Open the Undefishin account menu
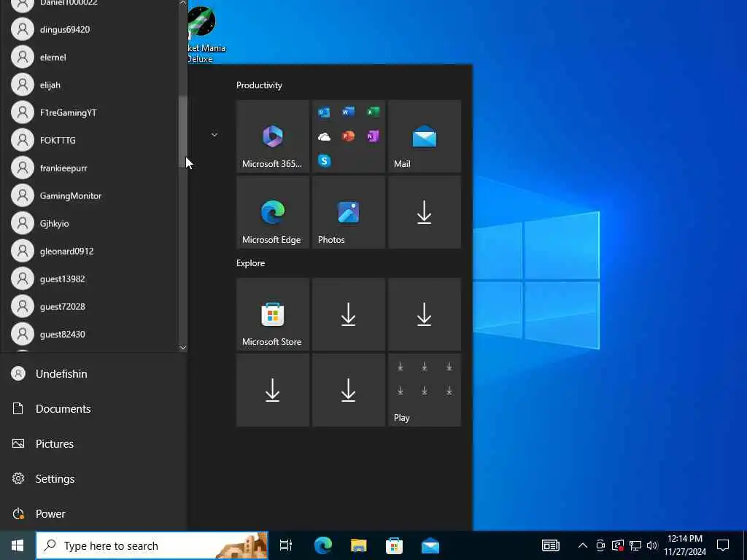Image resolution: width=747 pixels, height=560 pixels. point(93,374)
